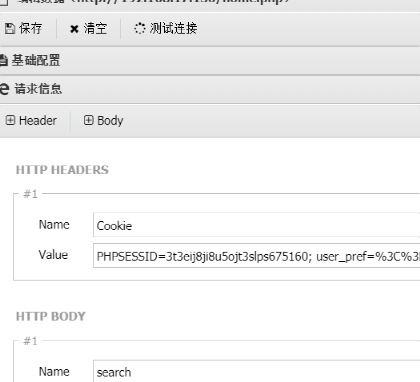Expand the 请求信息 section
The image size is (420, 382).
210,89
